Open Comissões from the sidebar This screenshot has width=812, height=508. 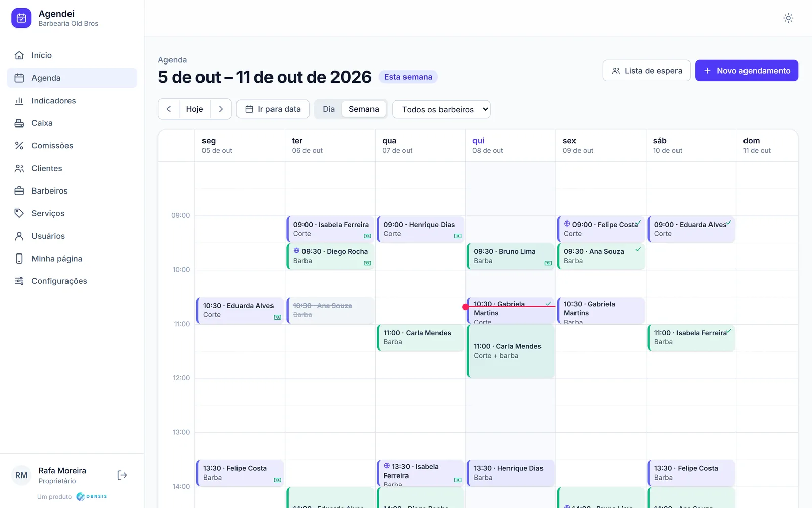72,146
